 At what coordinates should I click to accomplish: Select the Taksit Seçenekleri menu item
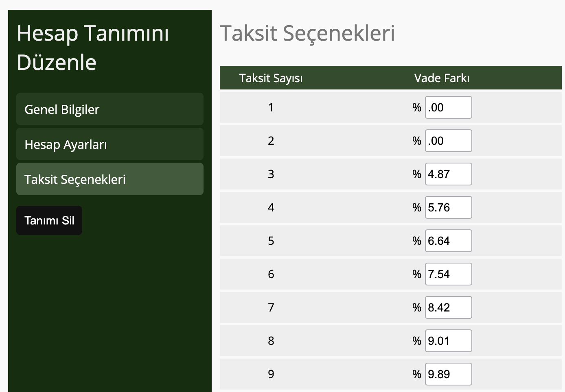(x=109, y=179)
